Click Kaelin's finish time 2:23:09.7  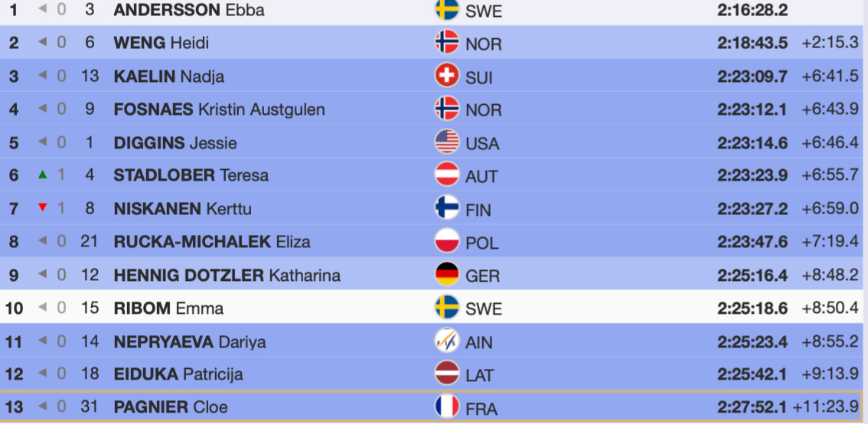752,77
